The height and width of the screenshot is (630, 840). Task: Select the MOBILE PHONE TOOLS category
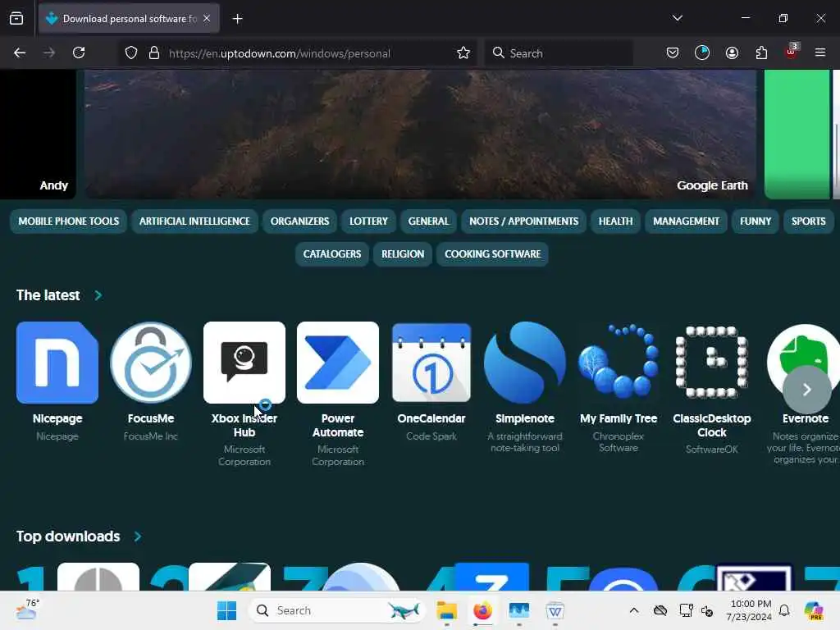[x=69, y=221]
